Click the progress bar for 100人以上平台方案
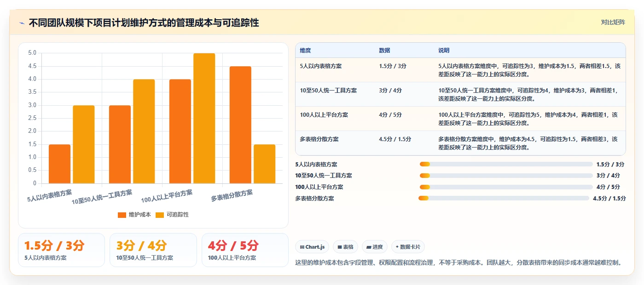 (x=506, y=187)
